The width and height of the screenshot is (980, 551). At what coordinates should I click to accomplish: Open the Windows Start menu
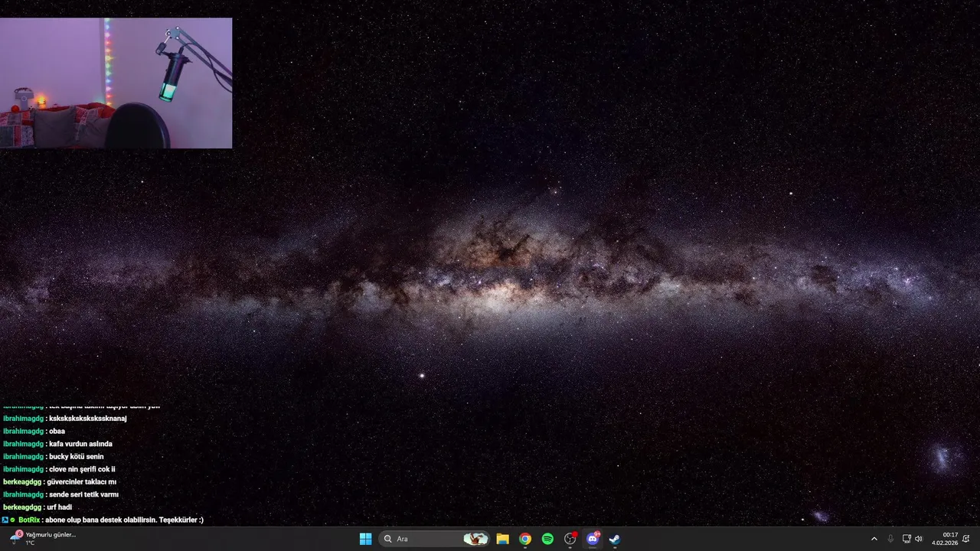(x=366, y=539)
